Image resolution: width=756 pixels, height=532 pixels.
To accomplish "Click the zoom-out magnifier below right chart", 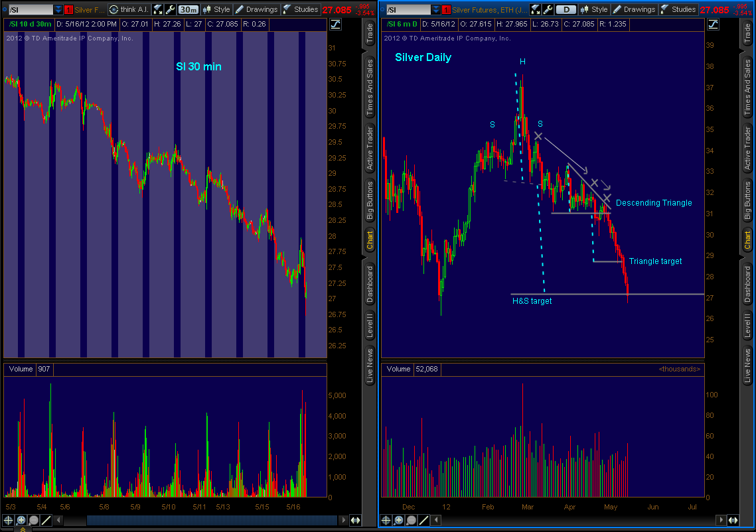I will (412, 521).
